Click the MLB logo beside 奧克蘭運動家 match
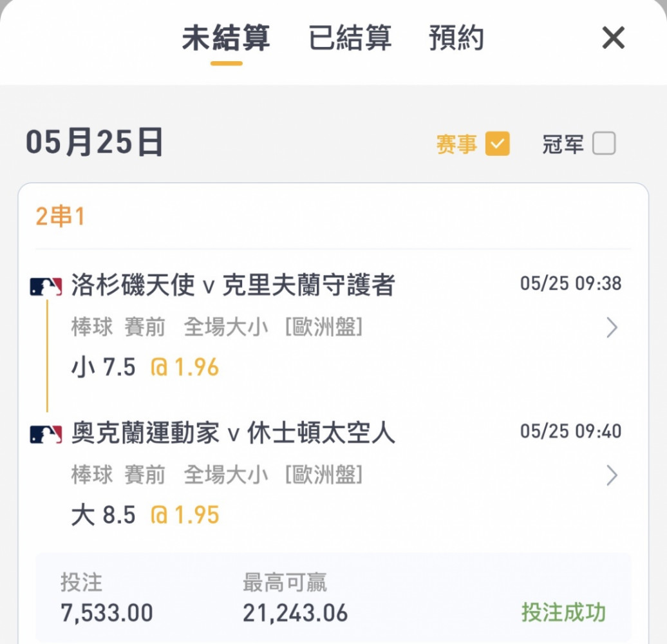This screenshot has height=644, width=667. [46, 434]
